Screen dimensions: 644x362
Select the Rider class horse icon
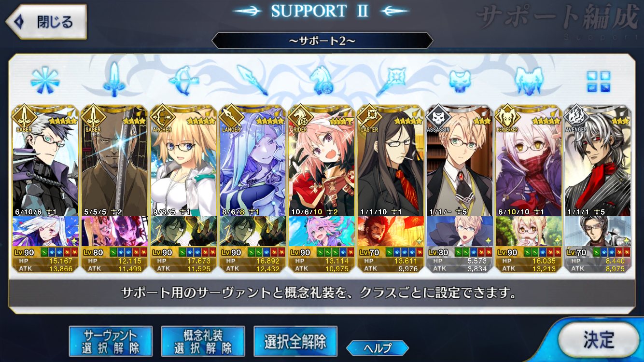(321, 80)
